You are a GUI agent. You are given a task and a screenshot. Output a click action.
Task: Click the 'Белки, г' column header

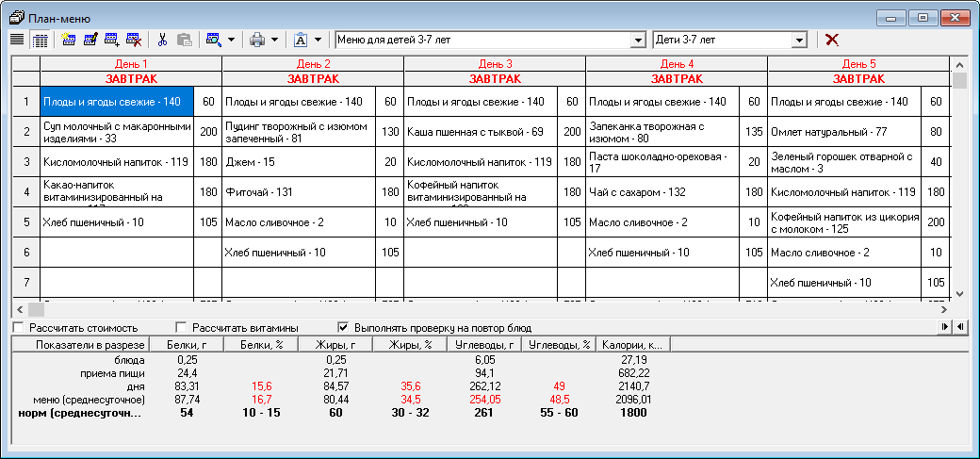point(188,345)
